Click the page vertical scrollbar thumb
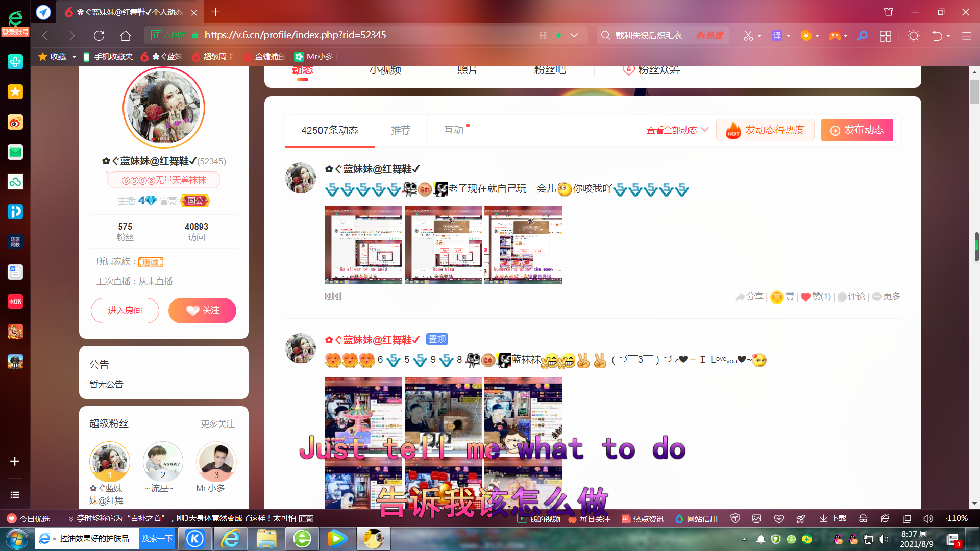 tap(975, 91)
